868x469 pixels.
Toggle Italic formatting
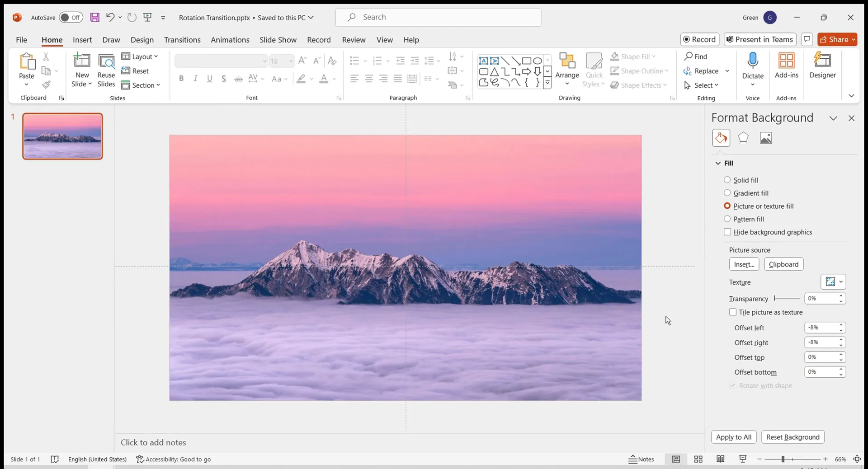[x=195, y=79]
